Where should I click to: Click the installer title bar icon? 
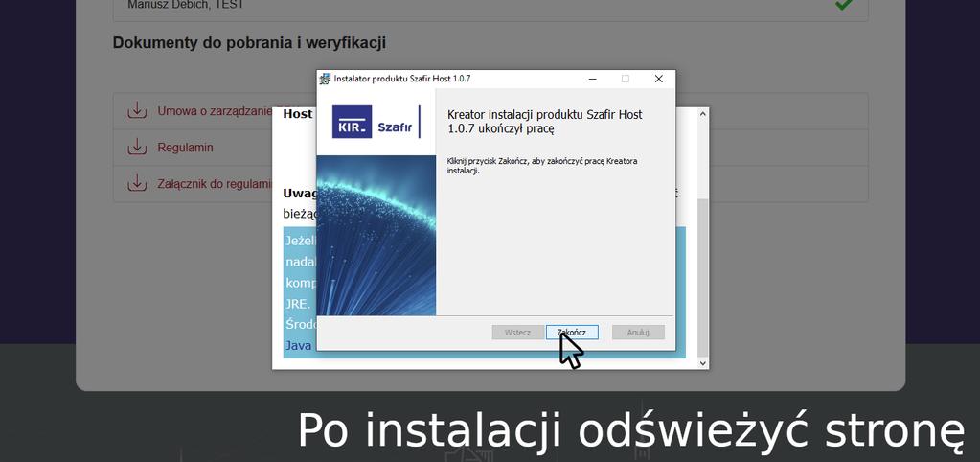325,79
